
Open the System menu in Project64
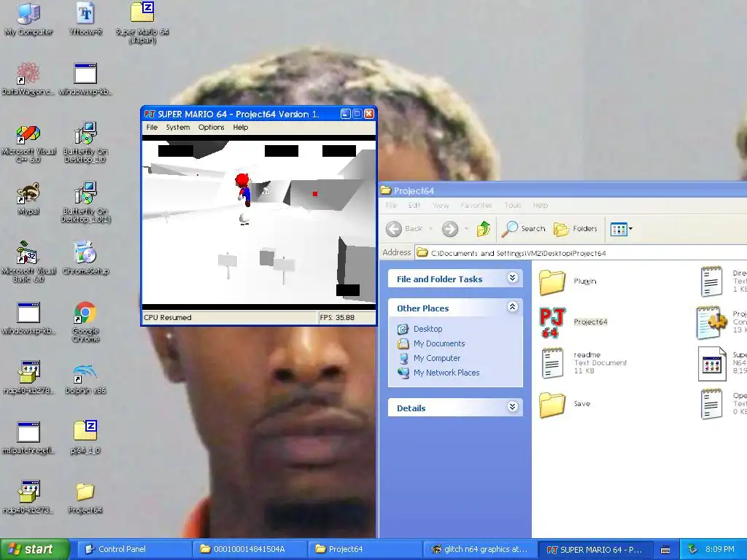pos(178,128)
